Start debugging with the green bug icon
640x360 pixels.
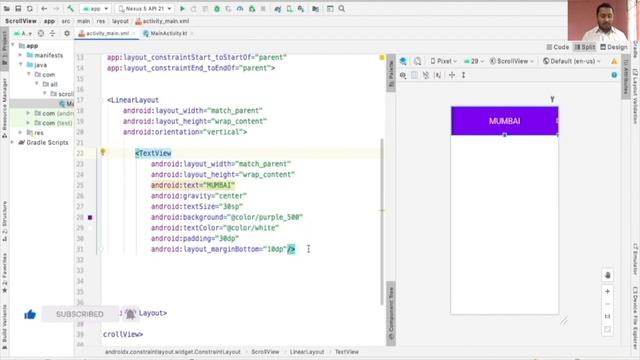(x=217, y=9)
